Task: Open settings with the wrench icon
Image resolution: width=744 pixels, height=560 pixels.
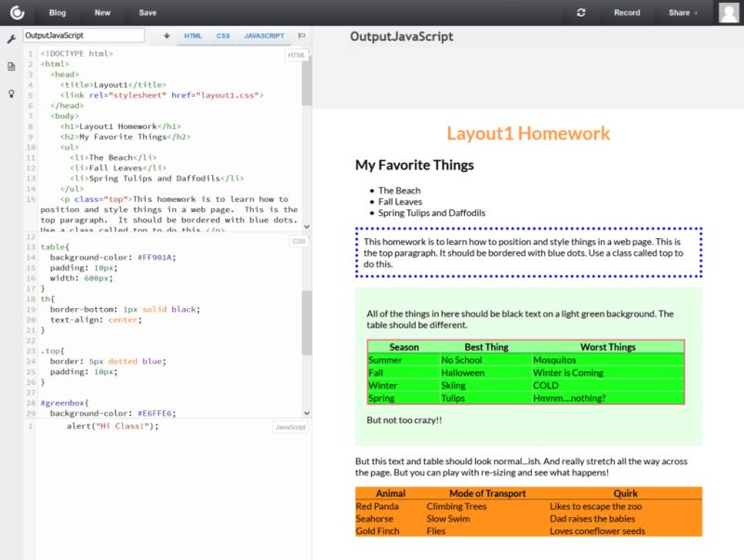Action: [11, 41]
